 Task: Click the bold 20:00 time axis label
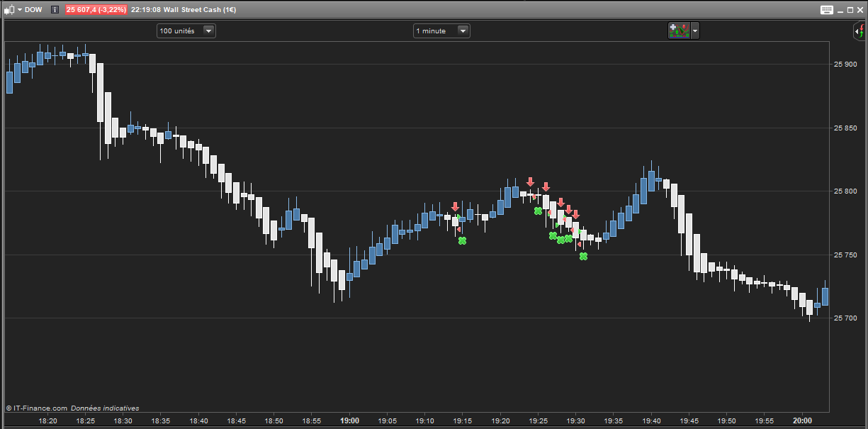click(802, 420)
